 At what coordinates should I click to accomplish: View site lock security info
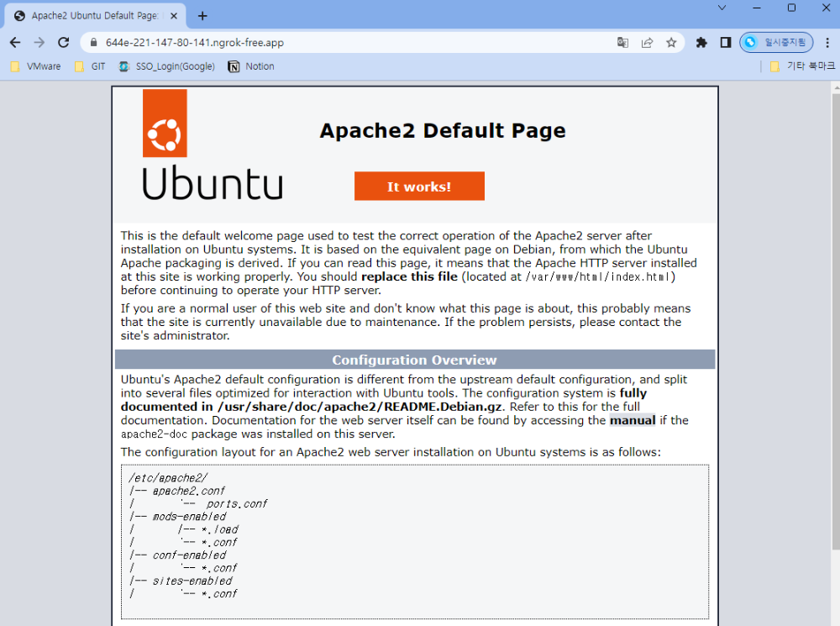[94, 42]
